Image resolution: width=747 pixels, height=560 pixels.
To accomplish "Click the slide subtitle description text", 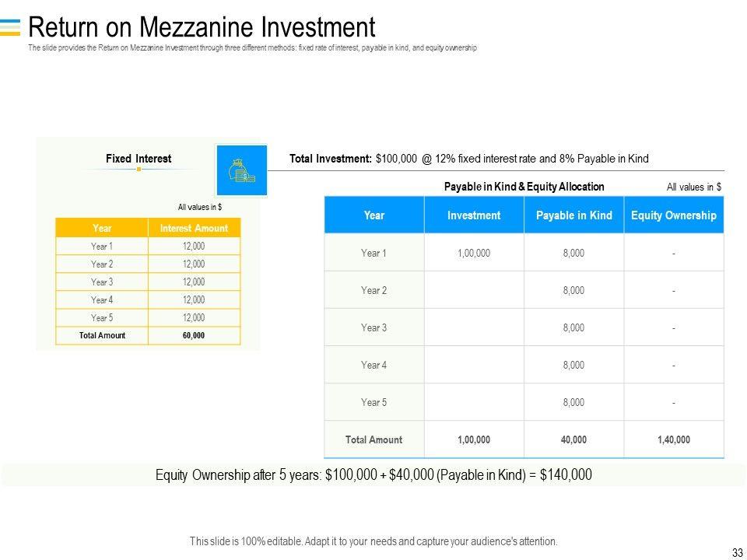I will pyautogui.click(x=252, y=47).
